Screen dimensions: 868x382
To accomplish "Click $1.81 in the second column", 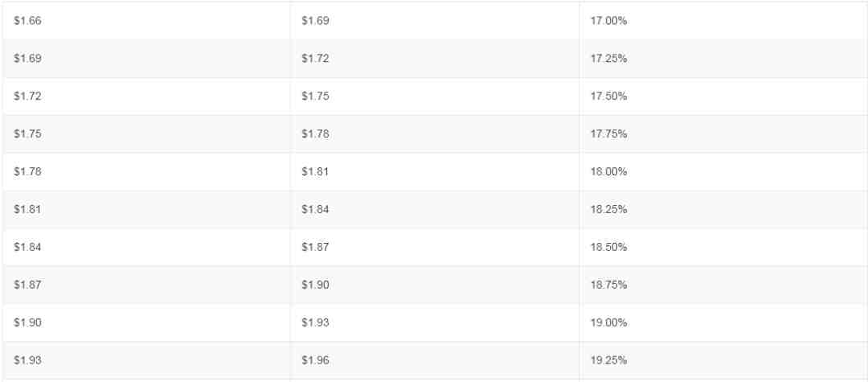I will coord(315,171).
